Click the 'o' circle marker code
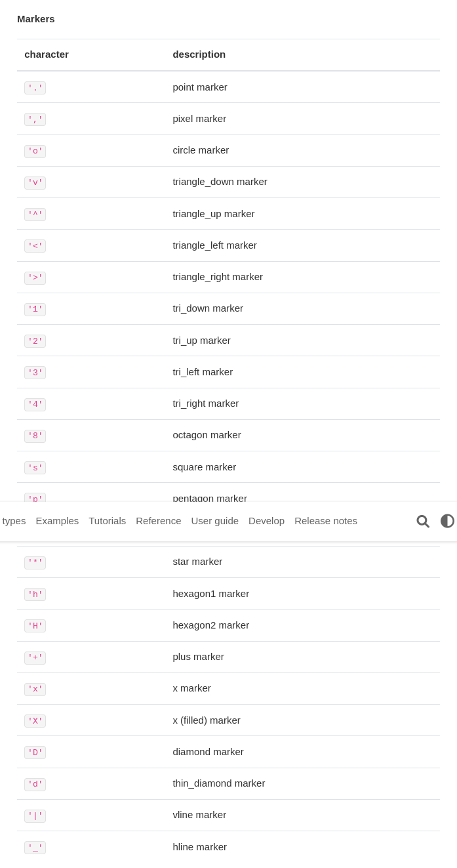The image size is (457, 868). (35, 152)
